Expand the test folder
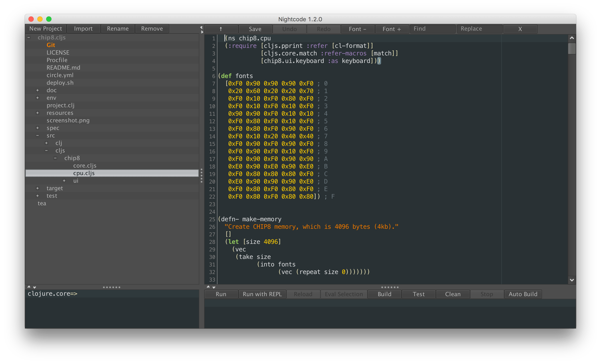601x364 pixels. (x=38, y=196)
